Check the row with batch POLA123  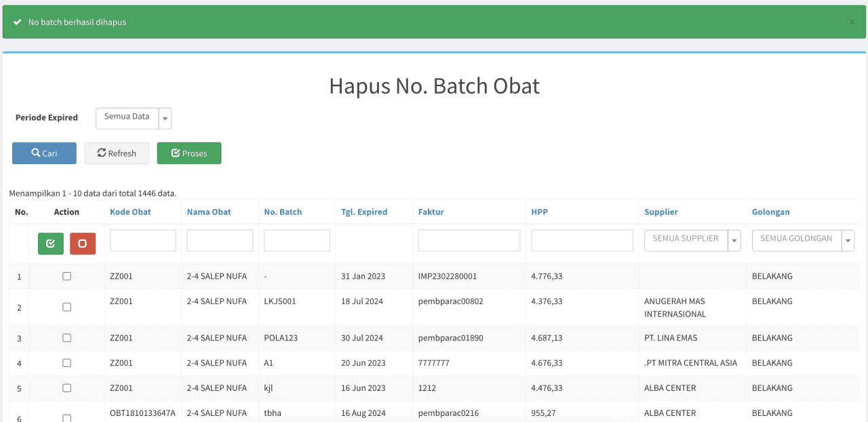(x=66, y=338)
